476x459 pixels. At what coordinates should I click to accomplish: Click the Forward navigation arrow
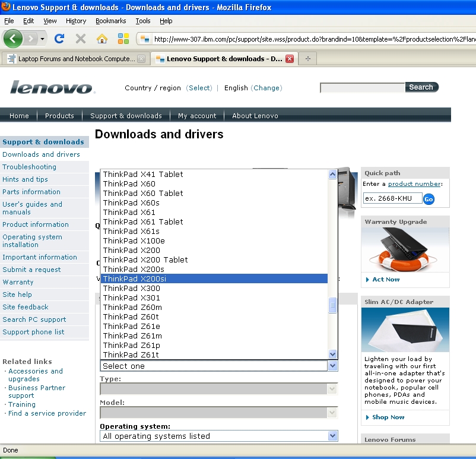coord(30,39)
